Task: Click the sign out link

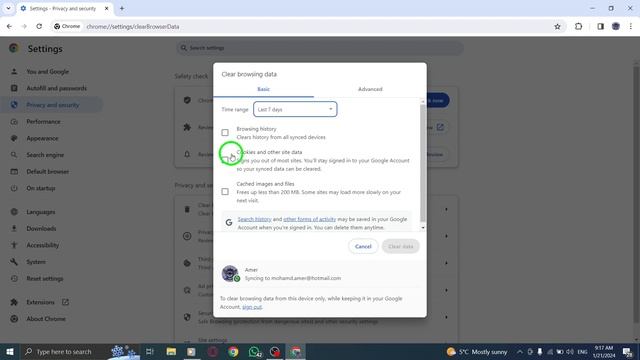Action: click(x=252, y=307)
